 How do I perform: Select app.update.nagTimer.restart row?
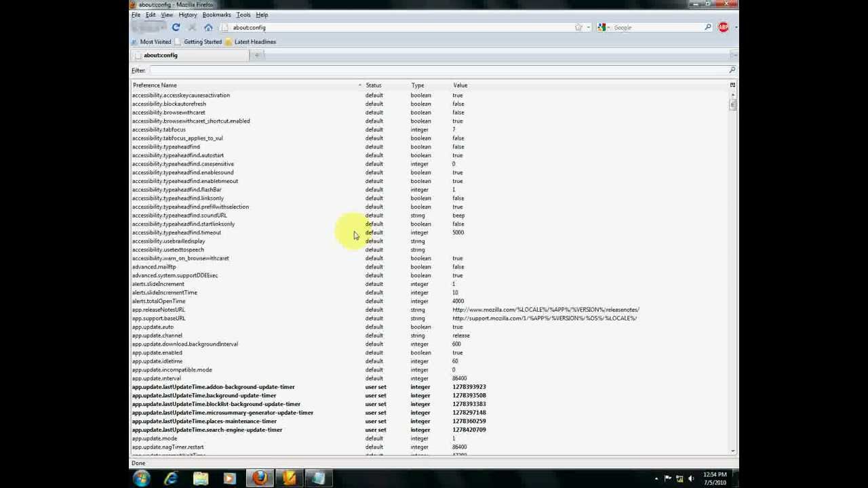click(x=430, y=447)
